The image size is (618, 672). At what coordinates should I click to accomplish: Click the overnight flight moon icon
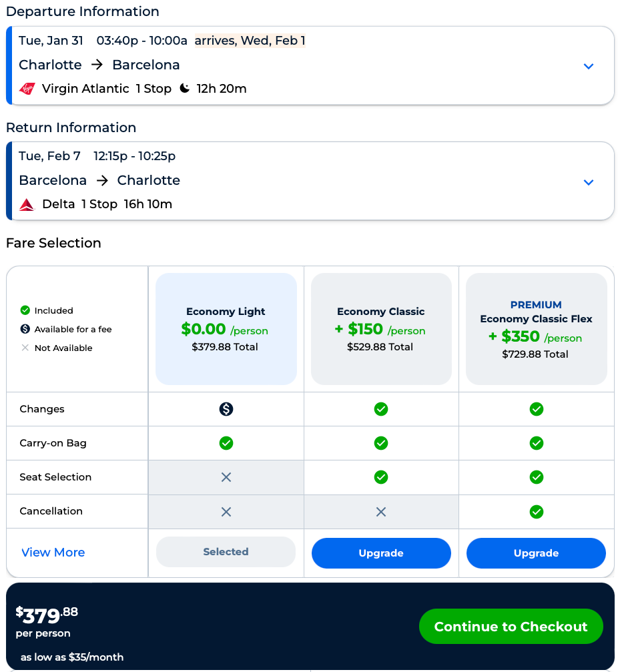(185, 89)
